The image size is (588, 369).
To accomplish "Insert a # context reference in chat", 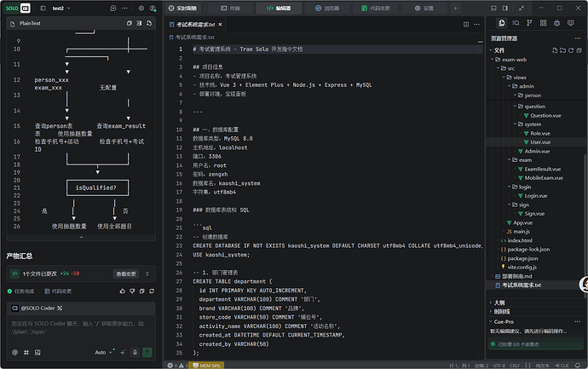I will (26, 353).
